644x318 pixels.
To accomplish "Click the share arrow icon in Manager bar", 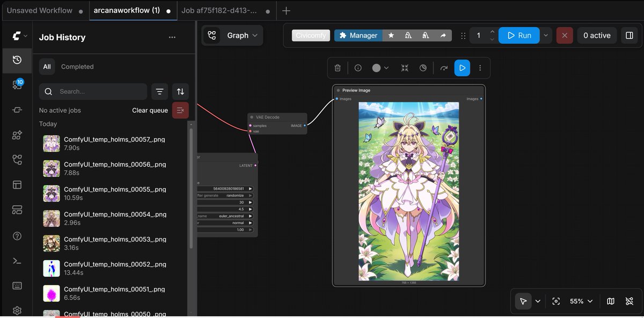I will click(443, 35).
